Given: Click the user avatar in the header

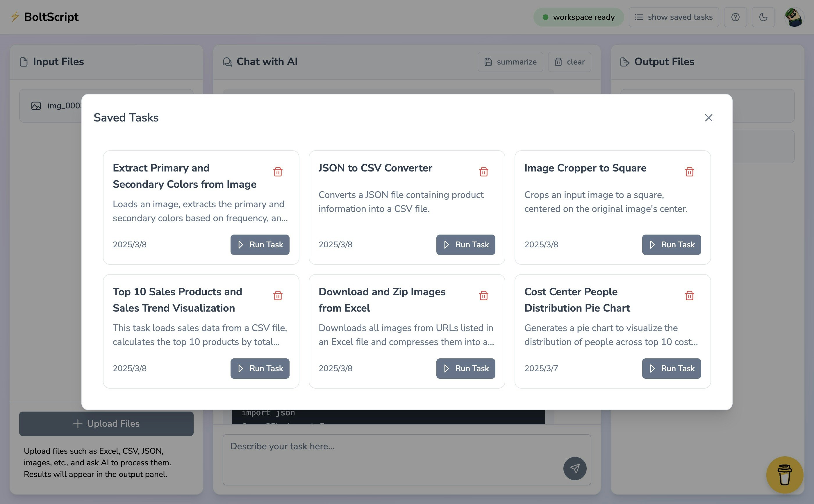Looking at the screenshot, I should [794, 17].
